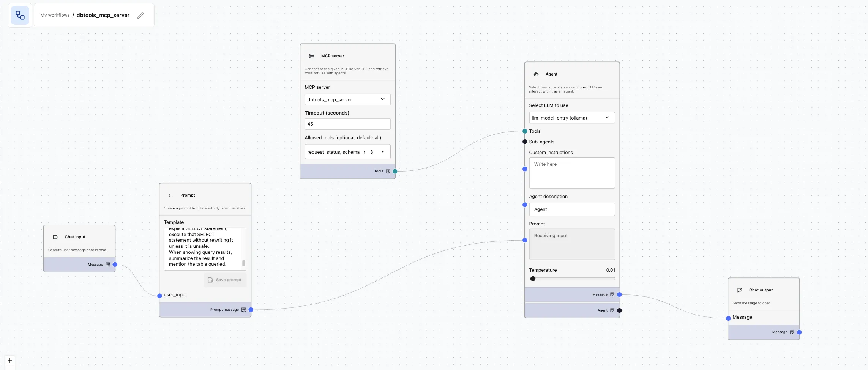Select the Agent node title
Viewport: 868px width, 370px height.
pyautogui.click(x=551, y=74)
